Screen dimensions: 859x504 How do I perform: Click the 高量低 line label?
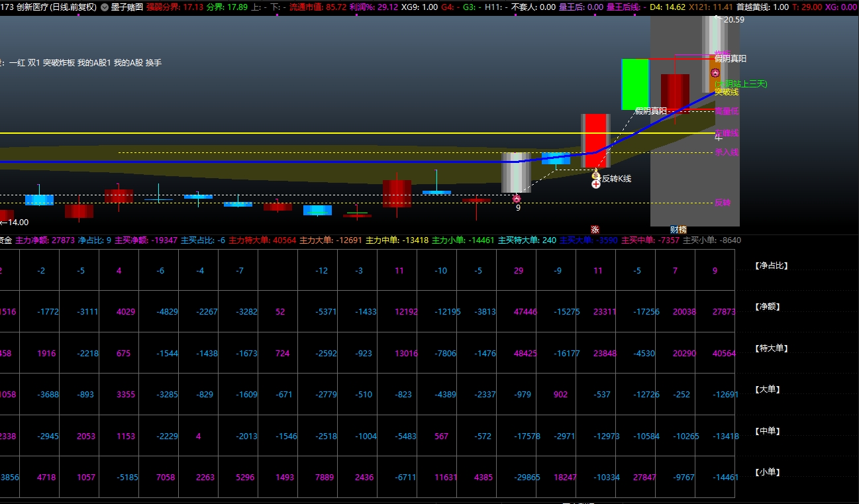[x=727, y=111]
